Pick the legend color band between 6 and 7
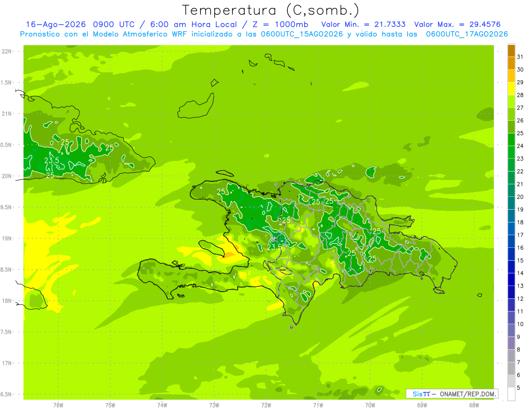This screenshot has height=411, width=532. 511,369
